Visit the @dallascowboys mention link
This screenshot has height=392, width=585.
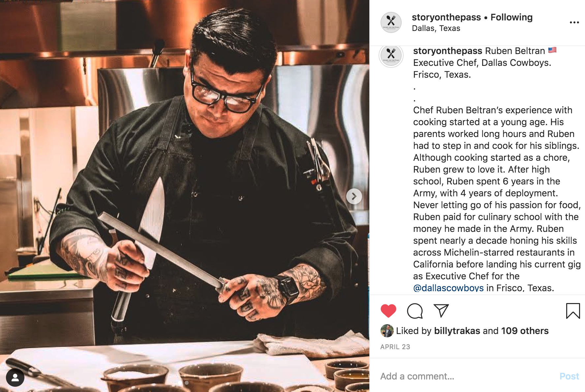(x=448, y=288)
